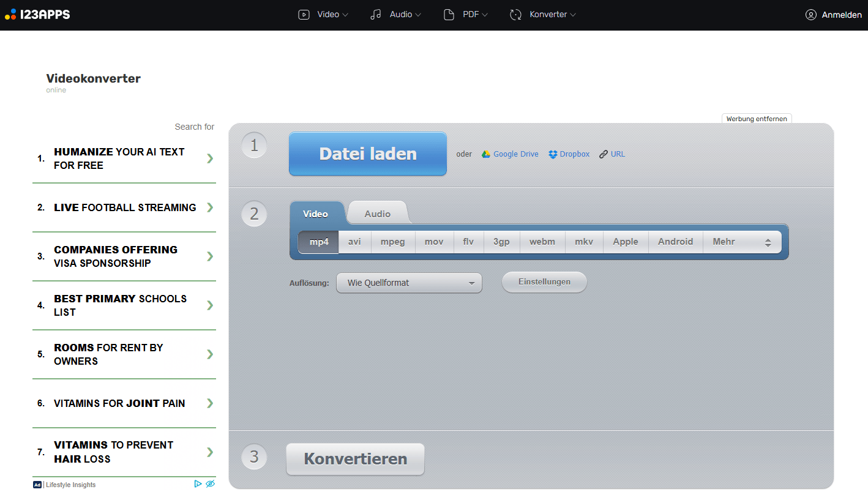Pick the mkv format option
Viewport: 868px width, 492px height.
tap(583, 242)
